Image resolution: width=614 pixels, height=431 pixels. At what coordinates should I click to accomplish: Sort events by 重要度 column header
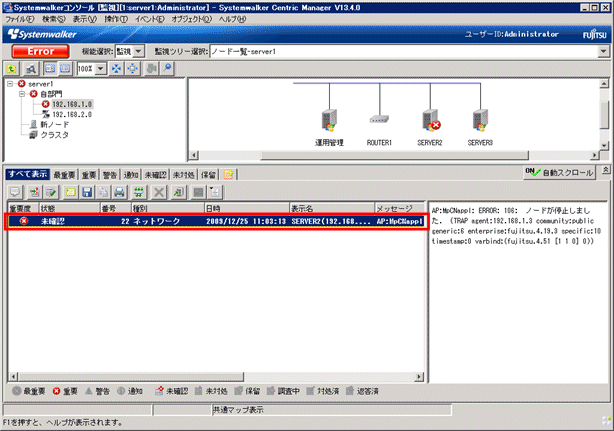coord(23,208)
